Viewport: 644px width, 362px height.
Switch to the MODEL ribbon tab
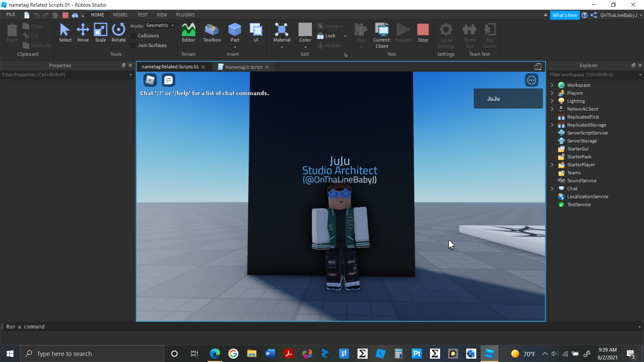click(120, 15)
